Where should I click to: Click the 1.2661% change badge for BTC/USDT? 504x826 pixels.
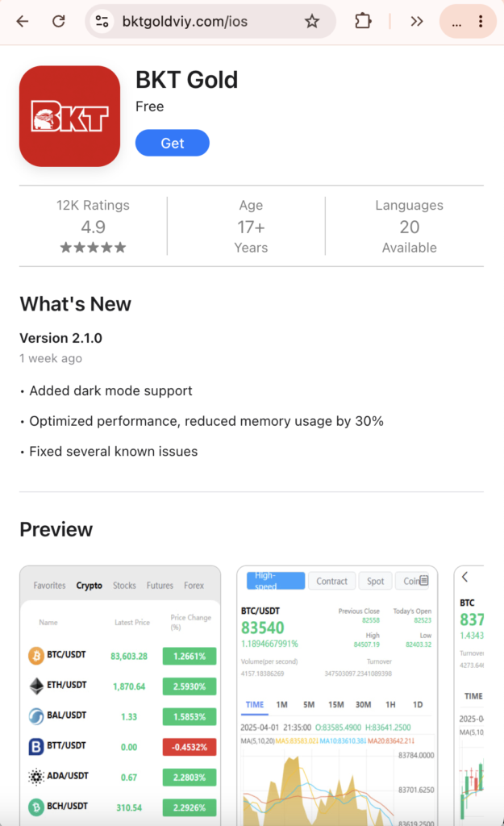tap(190, 656)
